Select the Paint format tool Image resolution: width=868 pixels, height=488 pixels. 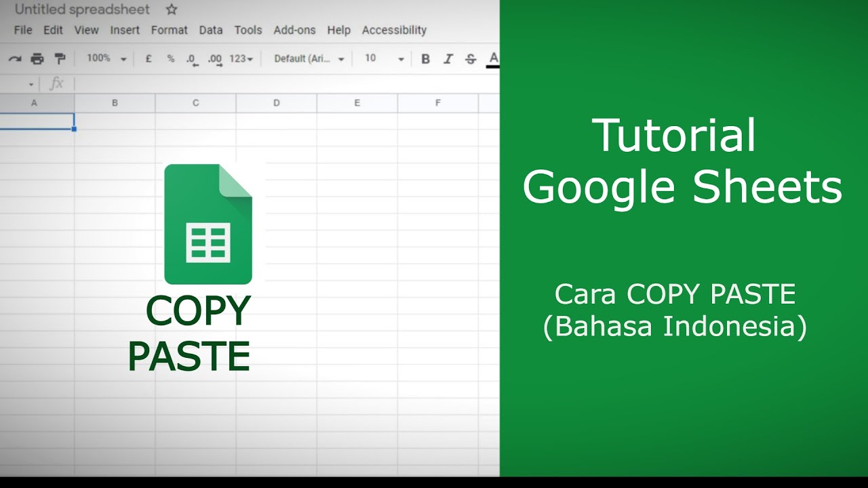tap(60, 59)
